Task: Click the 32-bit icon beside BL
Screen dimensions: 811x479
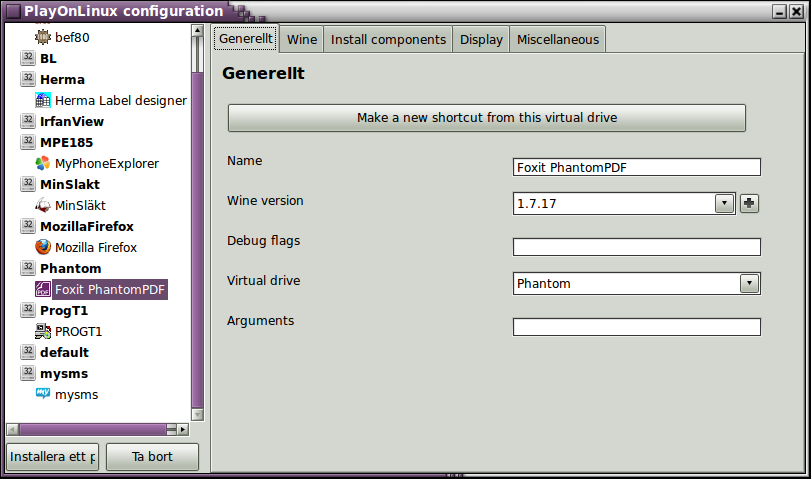Action: coord(28,58)
